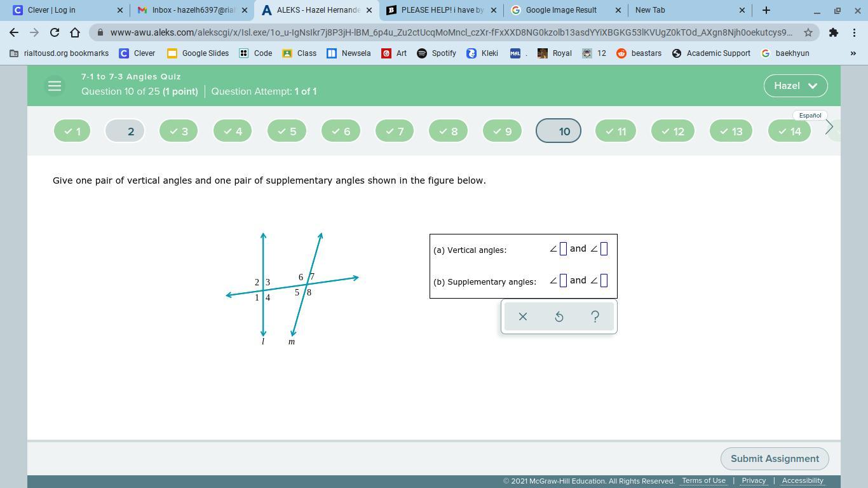Jump to question 7

pyautogui.click(x=395, y=132)
